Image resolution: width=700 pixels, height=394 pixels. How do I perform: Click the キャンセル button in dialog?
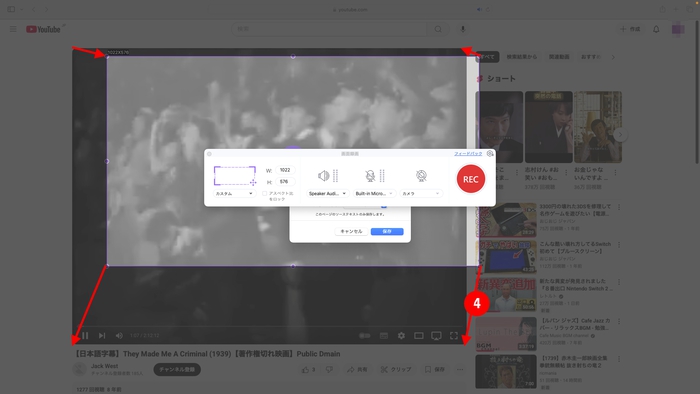351,231
